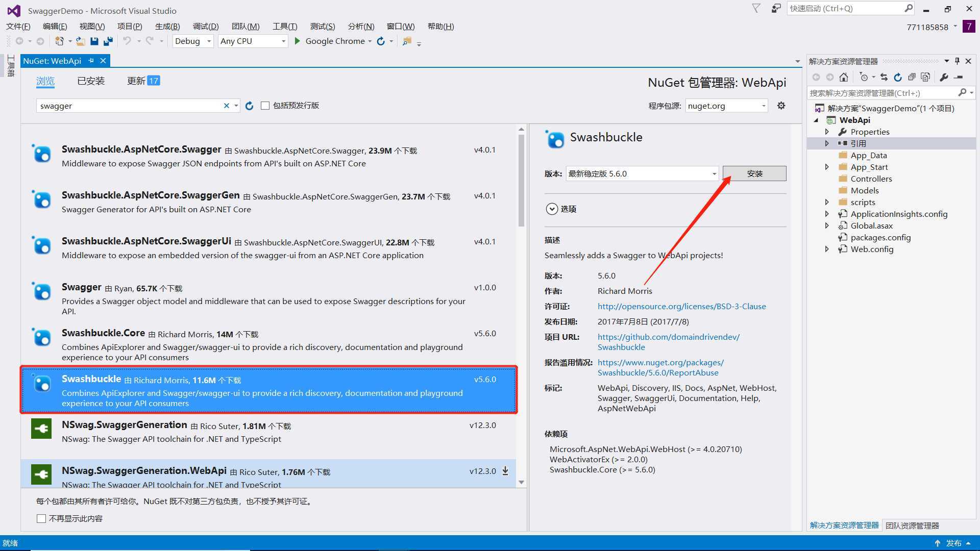Viewport: 980px width, 551px height.
Task: Pin the NuGet: WebApi tab
Action: pyautogui.click(x=91, y=61)
